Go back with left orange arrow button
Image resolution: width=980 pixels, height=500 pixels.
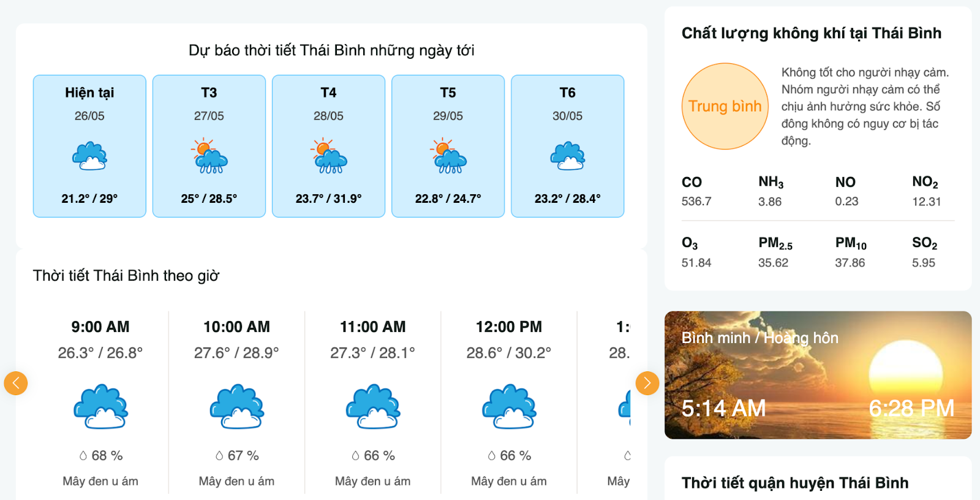tap(16, 384)
